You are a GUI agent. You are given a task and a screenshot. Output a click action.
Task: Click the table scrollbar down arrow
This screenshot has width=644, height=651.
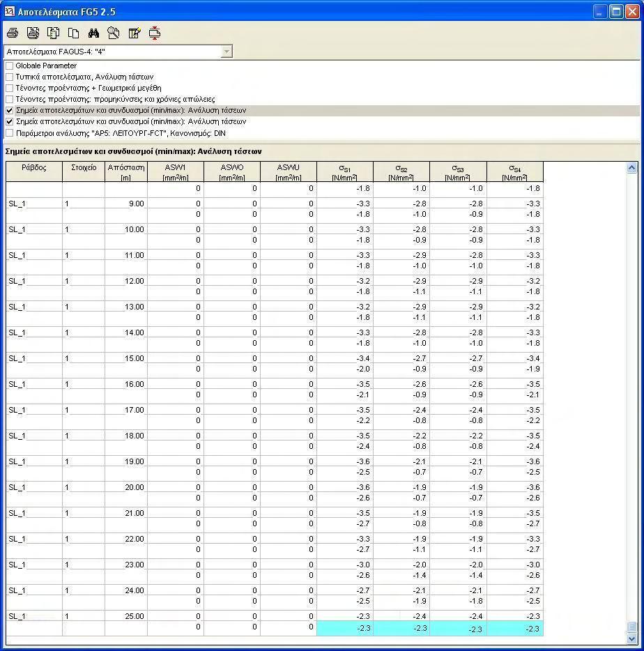tap(631, 639)
